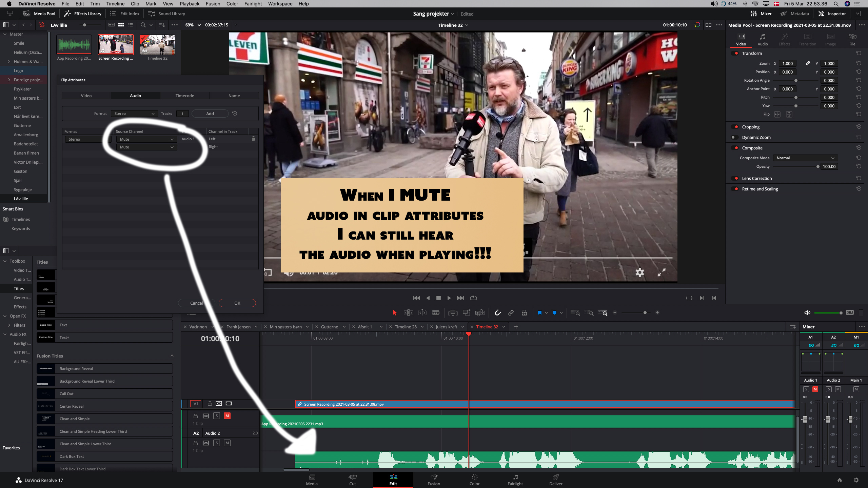Delete the Audio 1 track trash icon
868x488 pixels.
tap(253, 139)
